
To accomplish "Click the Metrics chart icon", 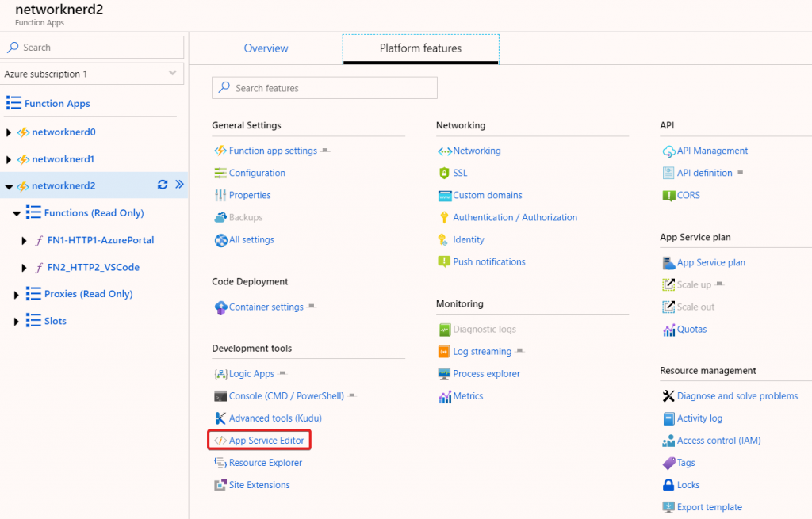I will [x=445, y=397].
